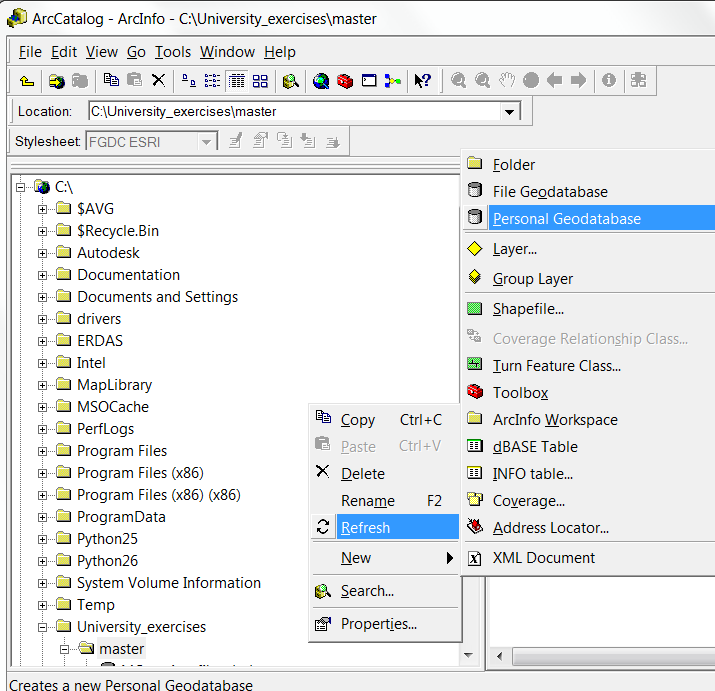
Task: Open the File menu
Action: click(x=30, y=52)
